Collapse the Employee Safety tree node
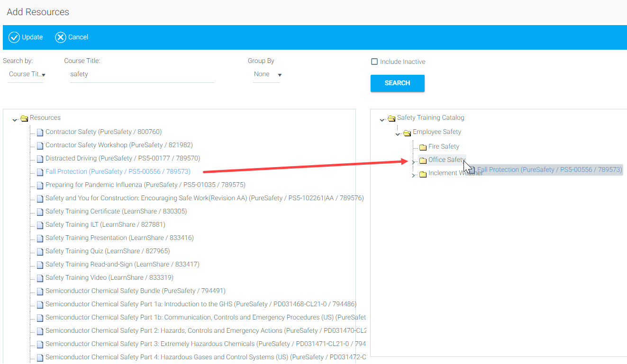The image size is (627, 364). (x=398, y=134)
